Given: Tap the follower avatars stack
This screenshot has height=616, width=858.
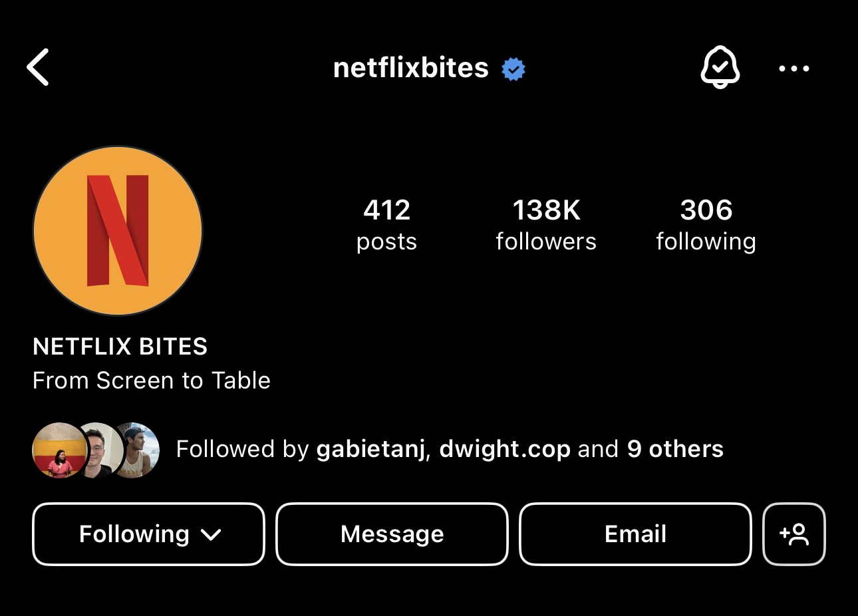Looking at the screenshot, I should click(95, 449).
